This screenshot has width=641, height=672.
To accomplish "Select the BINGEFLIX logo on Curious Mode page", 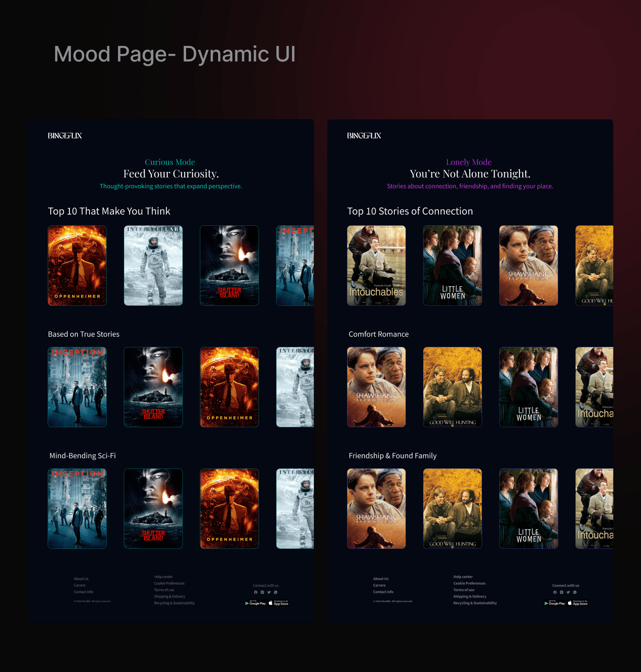I will coord(65,135).
